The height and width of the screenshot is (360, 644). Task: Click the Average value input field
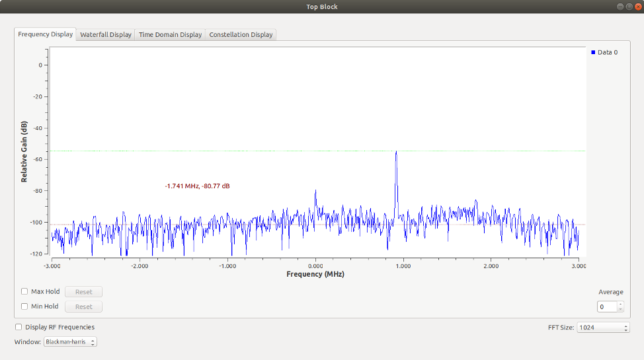click(607, 307)
